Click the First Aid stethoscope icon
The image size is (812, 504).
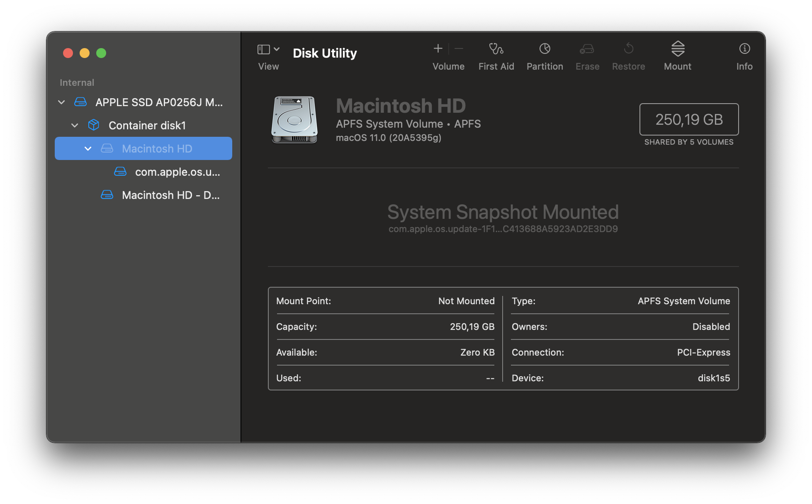pyautogui.click(x=496, y=49)
